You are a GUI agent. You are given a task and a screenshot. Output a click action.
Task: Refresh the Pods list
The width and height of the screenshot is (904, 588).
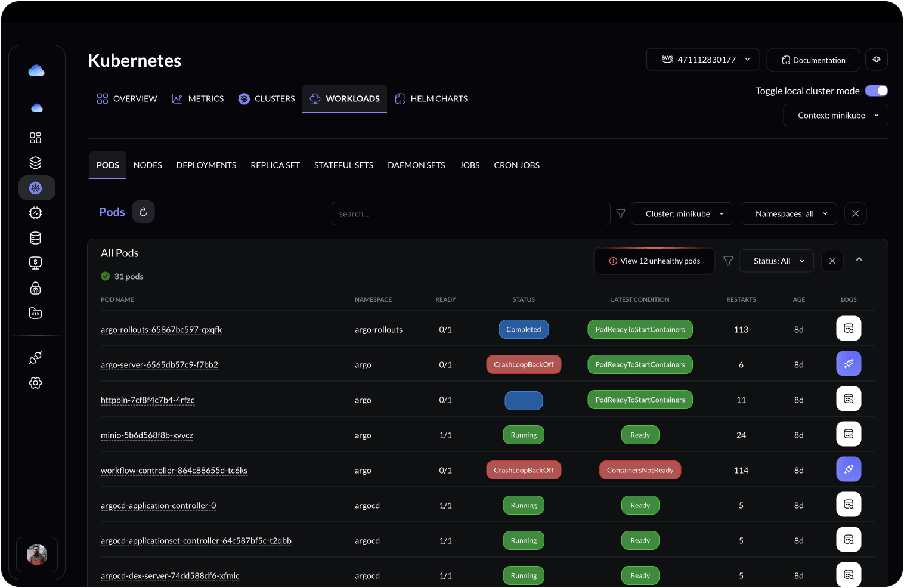tap(143, 212)
